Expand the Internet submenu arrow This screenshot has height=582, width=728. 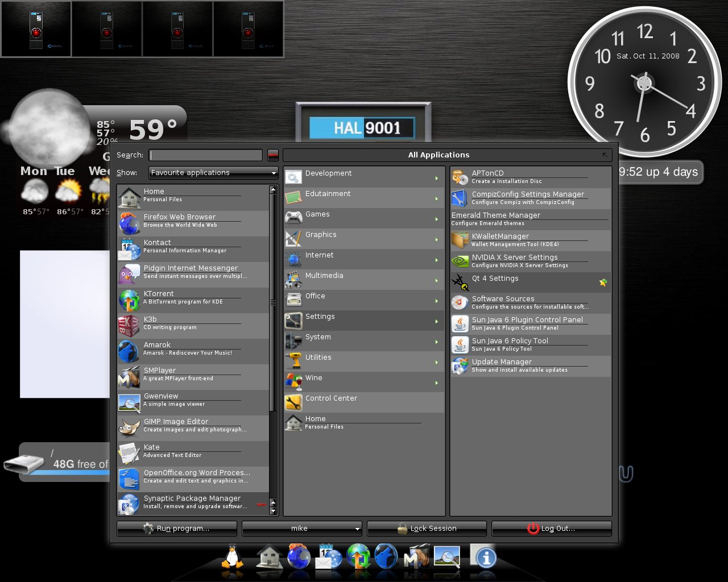pos(437,260)
